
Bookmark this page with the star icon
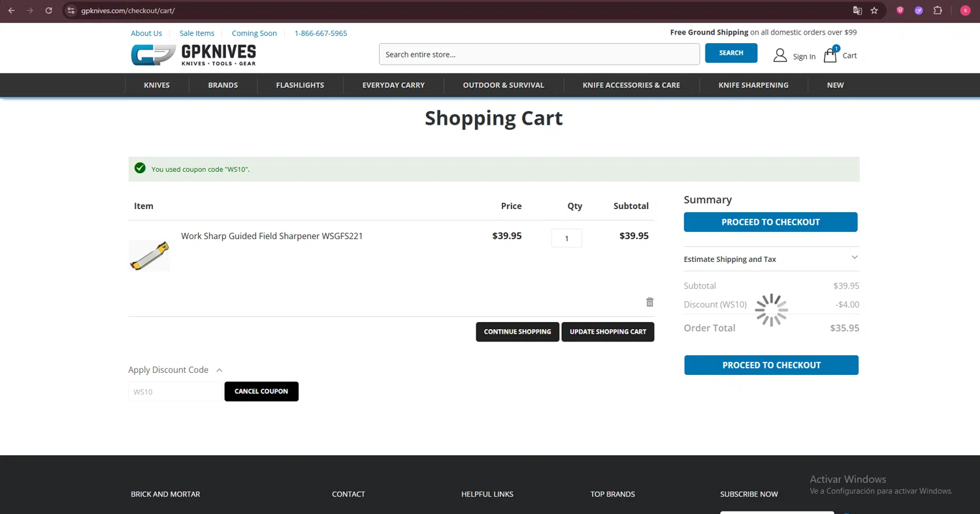(874, 10)
